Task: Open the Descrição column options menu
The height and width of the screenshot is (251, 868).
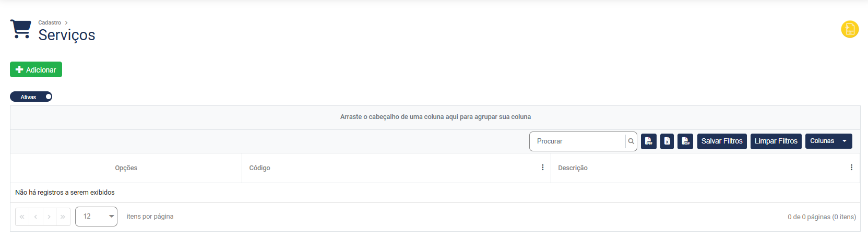Action: click(851, 168)
